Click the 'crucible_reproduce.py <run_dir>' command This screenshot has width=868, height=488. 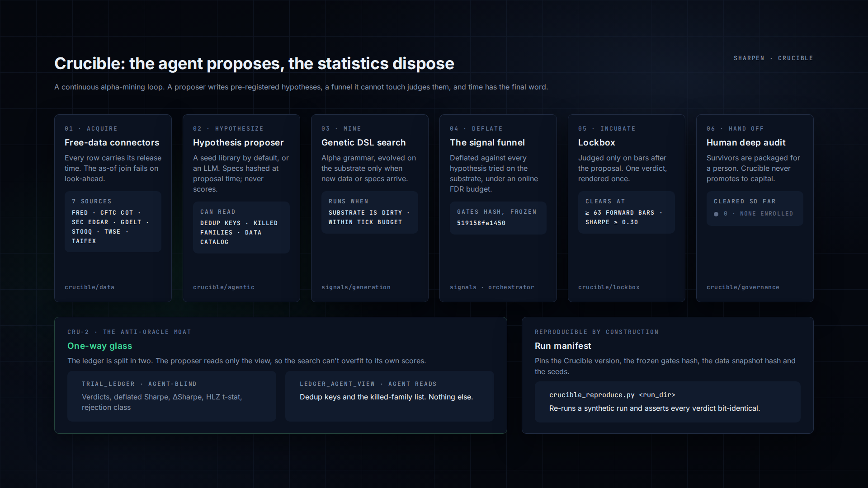click(x=612, y=395)
